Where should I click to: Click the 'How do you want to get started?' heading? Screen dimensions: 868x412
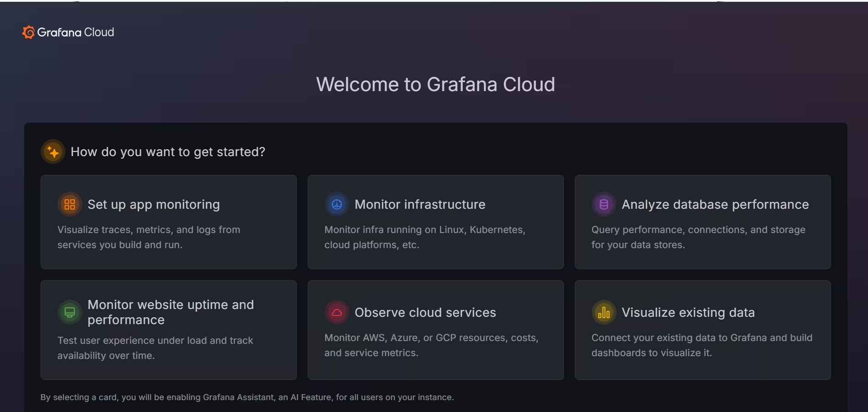pos(168,152)
